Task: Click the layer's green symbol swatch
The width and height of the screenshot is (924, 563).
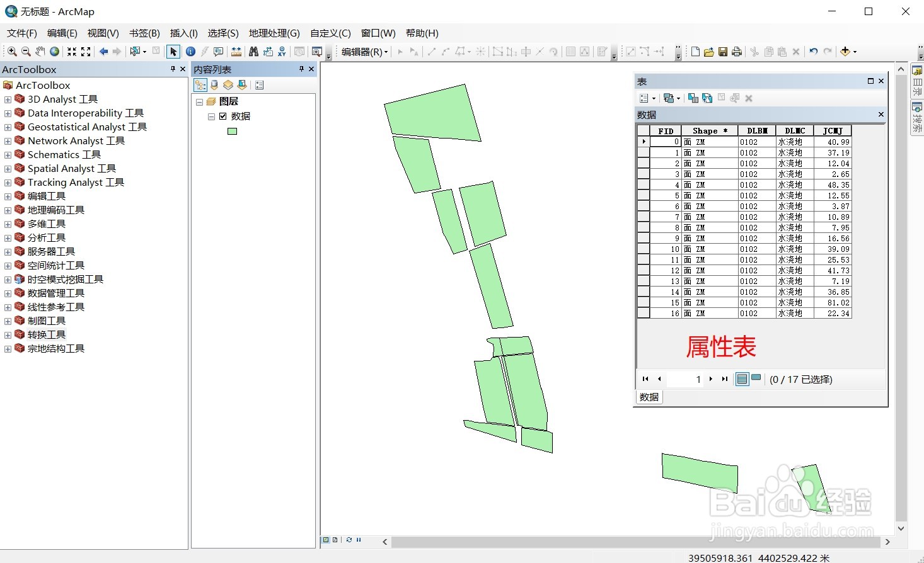Action: pyautogui.click(x=232, y=131)
